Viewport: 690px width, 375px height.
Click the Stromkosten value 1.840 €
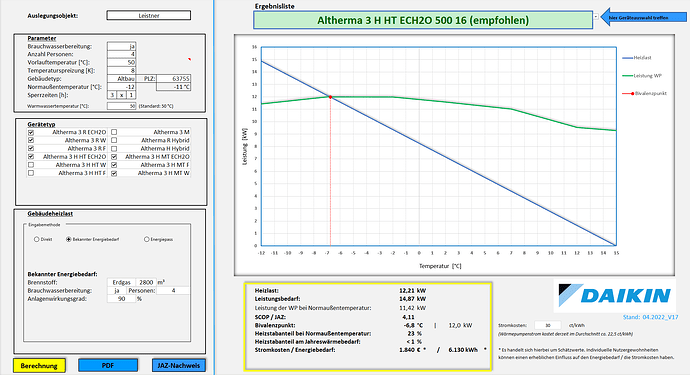click(410, 350)
